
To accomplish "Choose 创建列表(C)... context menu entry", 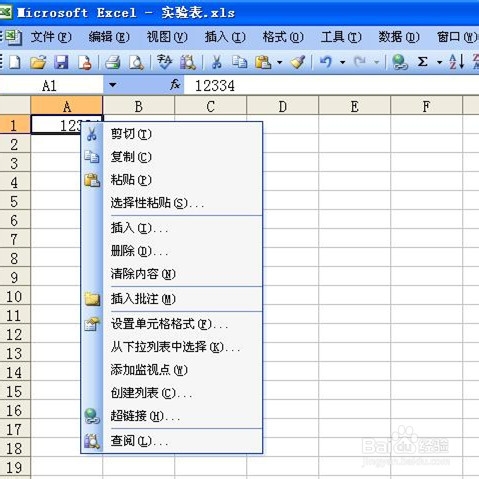I will click(x=171, y=393).
